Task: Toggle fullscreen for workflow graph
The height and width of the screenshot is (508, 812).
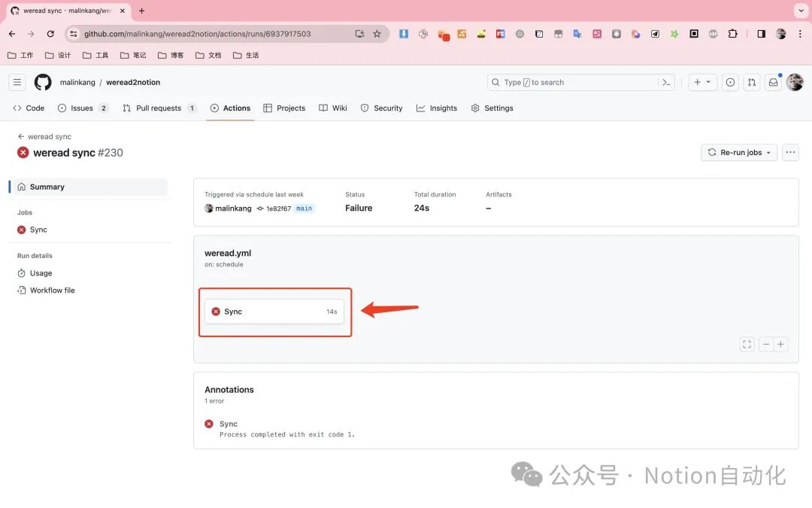Action: (747, 344)
